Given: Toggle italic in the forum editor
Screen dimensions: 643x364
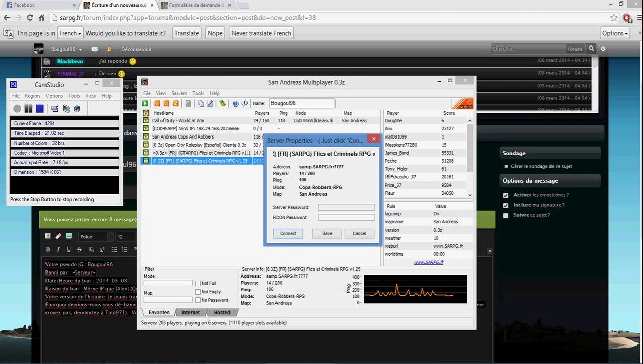Looking at the screenshot, I should click(58, 249).
